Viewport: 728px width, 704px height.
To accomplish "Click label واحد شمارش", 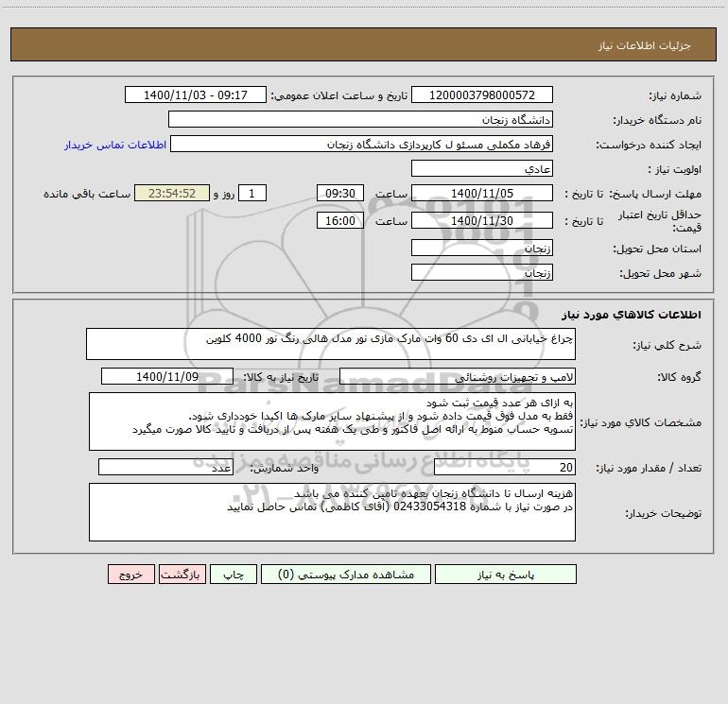I will click(x=285, y=468).
